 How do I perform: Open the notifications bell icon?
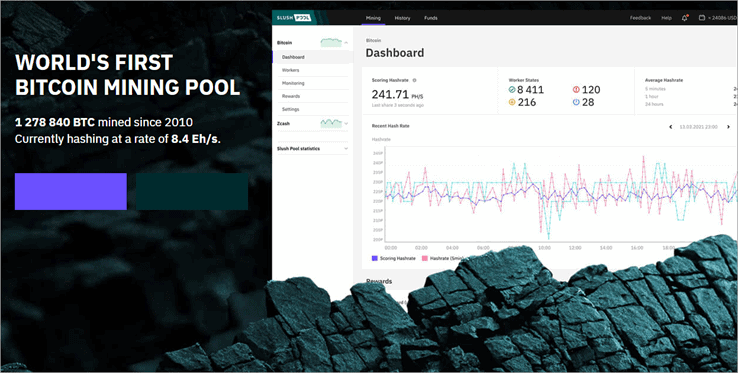point(684,18)
